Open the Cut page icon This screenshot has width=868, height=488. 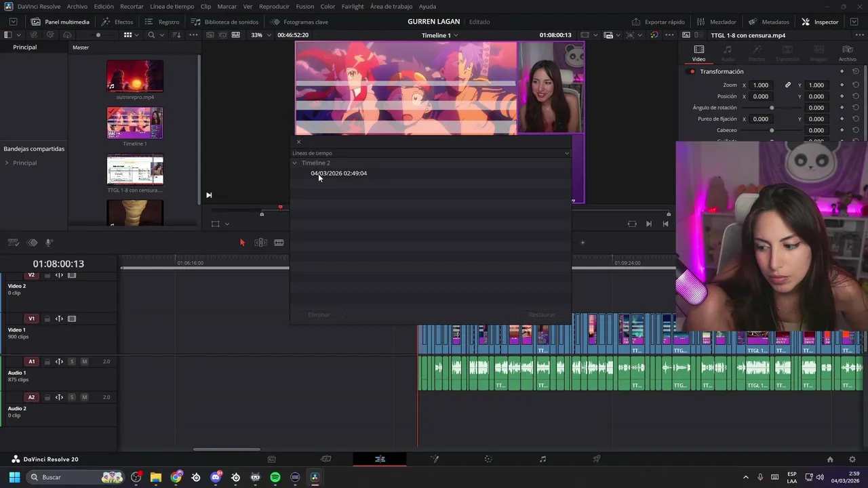click(325, 459)
